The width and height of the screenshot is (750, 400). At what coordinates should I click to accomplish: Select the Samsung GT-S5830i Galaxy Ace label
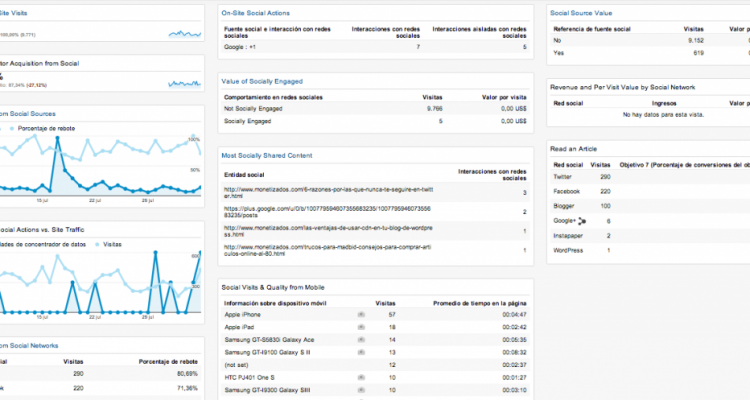point(269,340)
